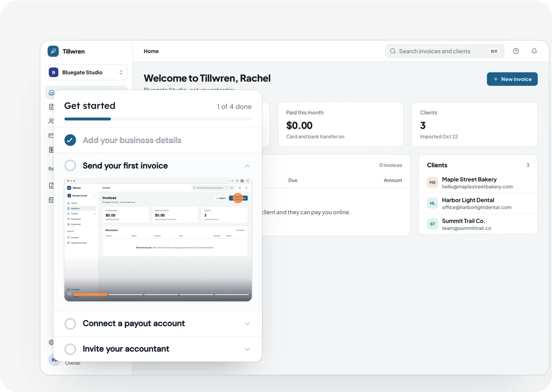Click the Get started progress bar

pos(158,119)
